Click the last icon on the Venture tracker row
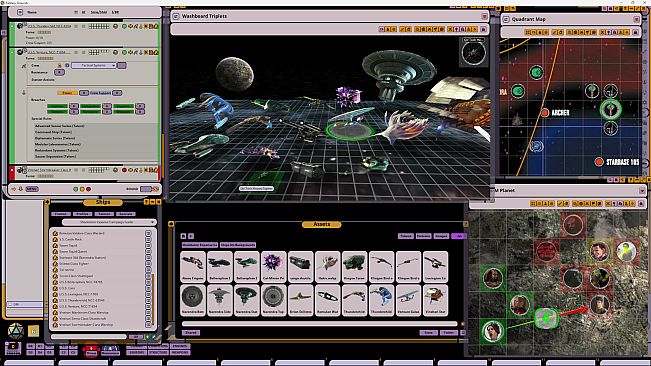 click(156, 52)
